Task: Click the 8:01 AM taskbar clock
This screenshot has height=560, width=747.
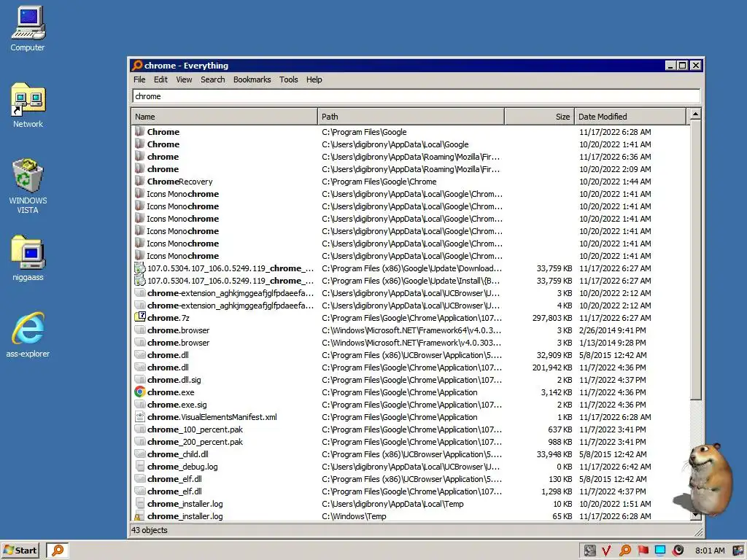Action: 710,551
